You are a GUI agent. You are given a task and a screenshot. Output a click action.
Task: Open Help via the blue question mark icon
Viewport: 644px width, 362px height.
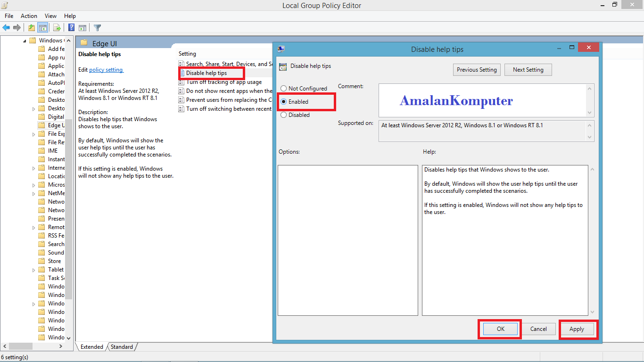[72, 27]
